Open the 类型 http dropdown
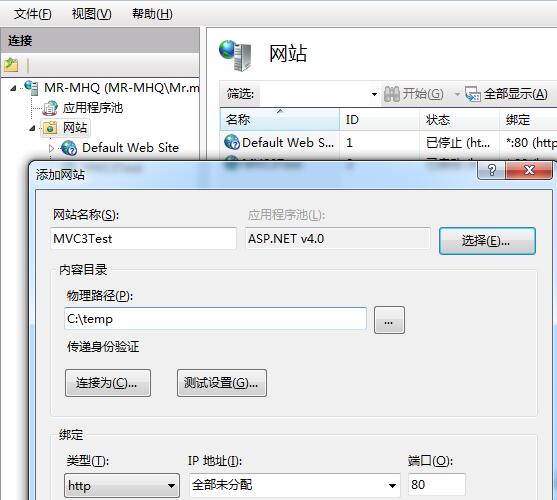The width and height of the screenshot is (557, 500). (171, 485)
